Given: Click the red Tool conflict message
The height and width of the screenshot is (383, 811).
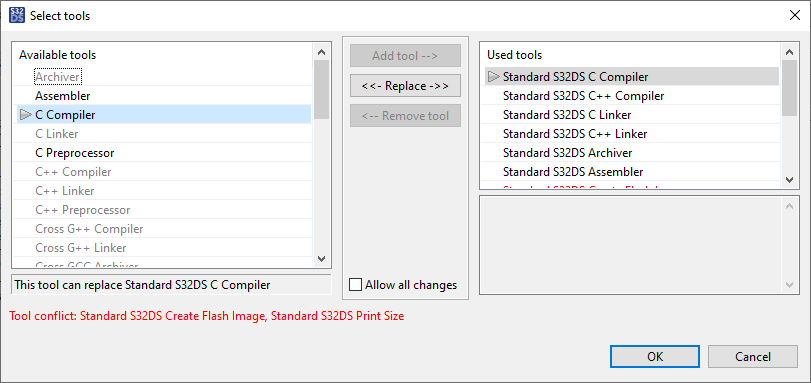Looking at the screenshot, I should click(x=207, y=316).
